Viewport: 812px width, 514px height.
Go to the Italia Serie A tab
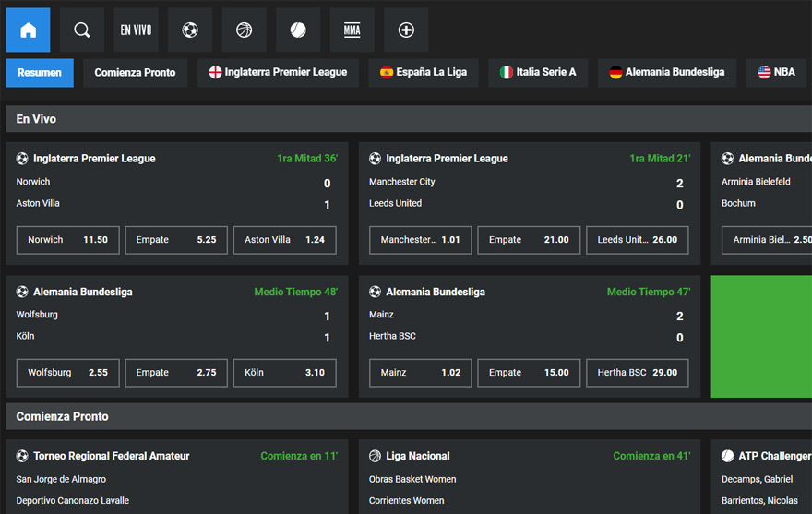point(538,72)
